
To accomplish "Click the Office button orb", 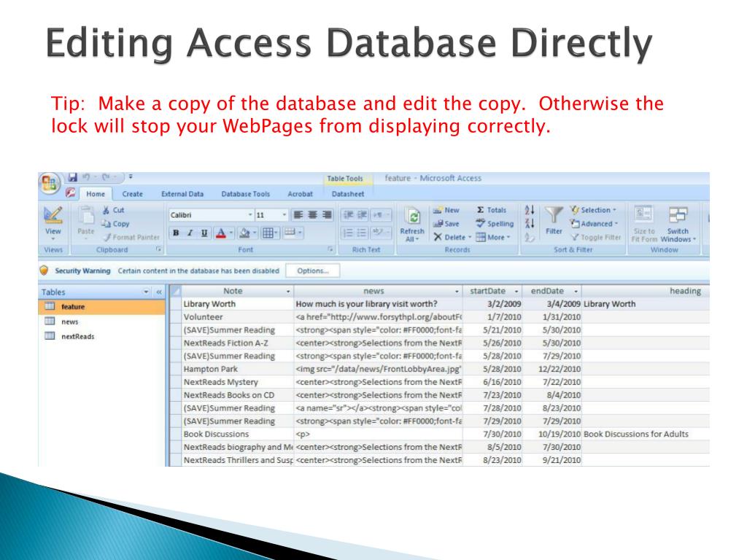I will [49, 183].
